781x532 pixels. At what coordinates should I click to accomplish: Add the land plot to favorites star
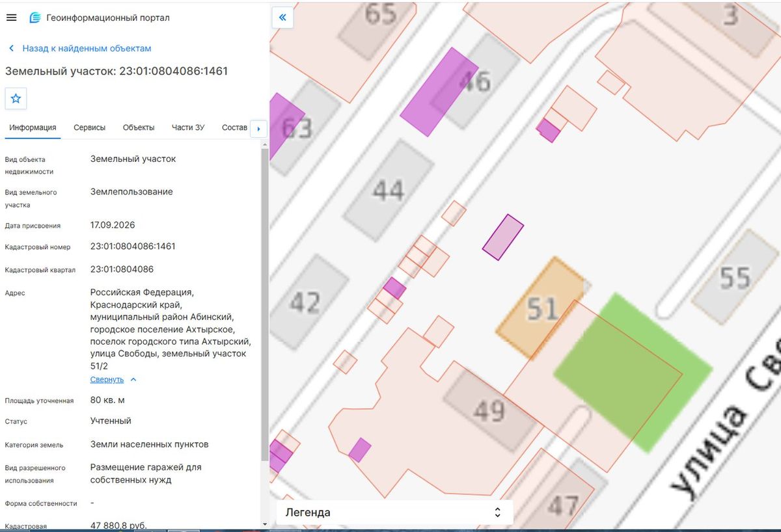(16, 98)
